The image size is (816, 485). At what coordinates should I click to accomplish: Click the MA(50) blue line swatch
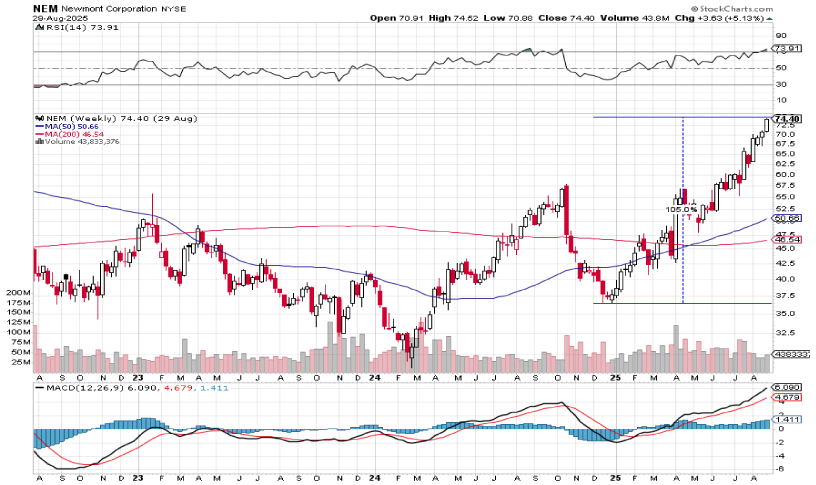(39, 126)
